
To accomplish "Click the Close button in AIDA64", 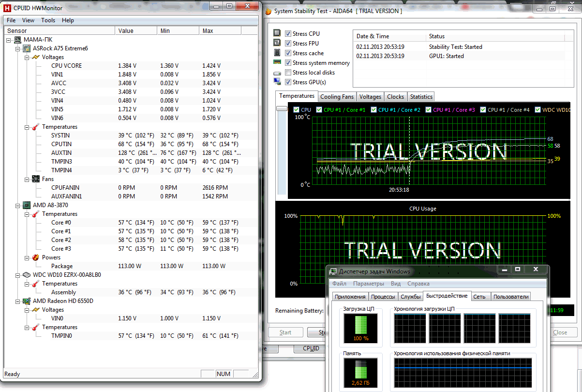I will pyautogui.click(x=560, y=332).
